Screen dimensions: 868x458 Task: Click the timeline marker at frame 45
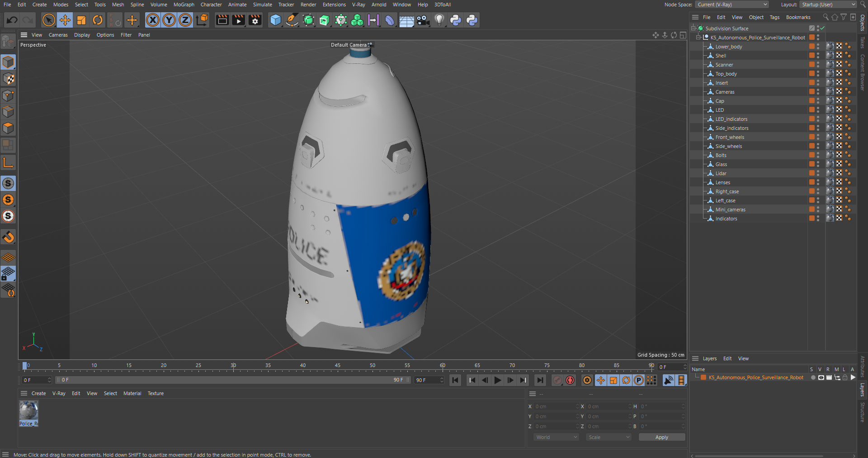[x=338, y=366]
